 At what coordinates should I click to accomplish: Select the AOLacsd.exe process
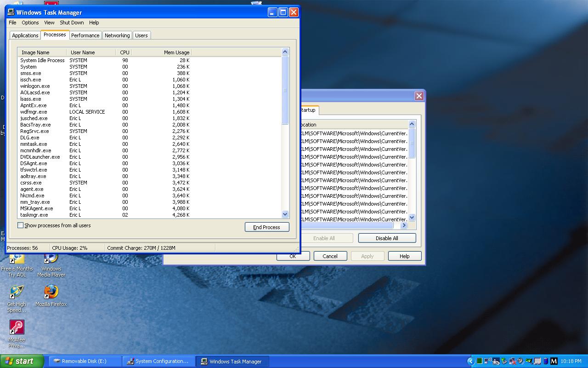coord(105,92)
